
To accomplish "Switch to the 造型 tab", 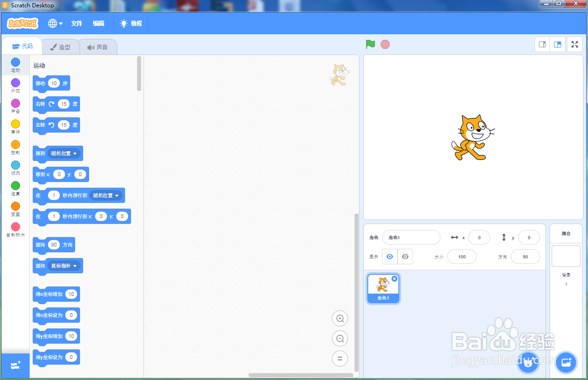I will (x=60, y=47).
